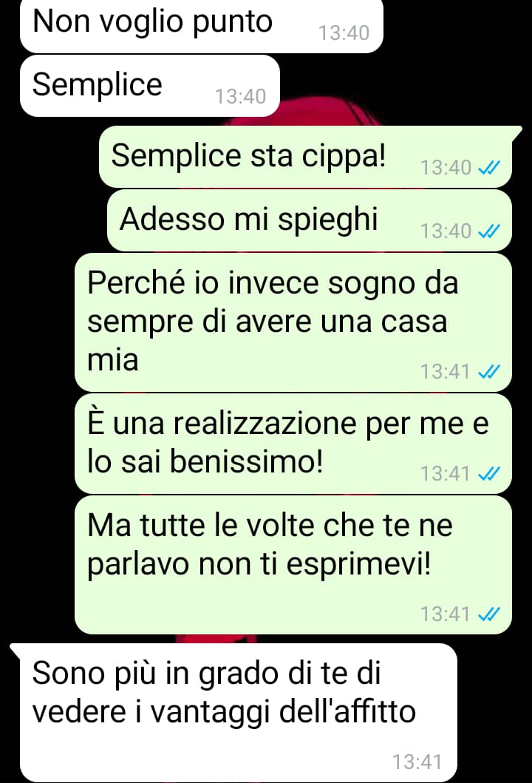Tap the 'Non voglio punto' message bubble
Image resolution: width=532 pixels, height=783 pixels.
coord(201,25)
